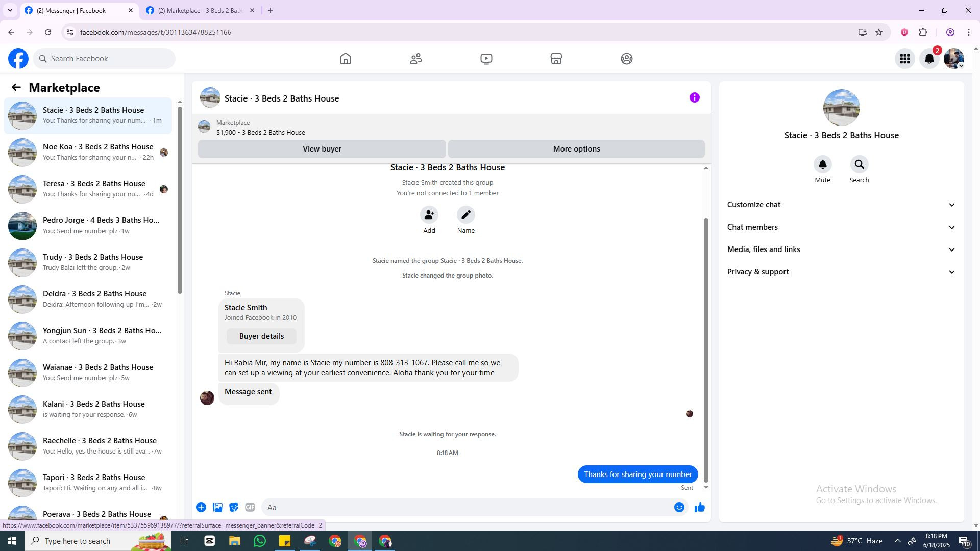Add people to the group
This screenshot has height=551, width=980.
tap(429, 215)
